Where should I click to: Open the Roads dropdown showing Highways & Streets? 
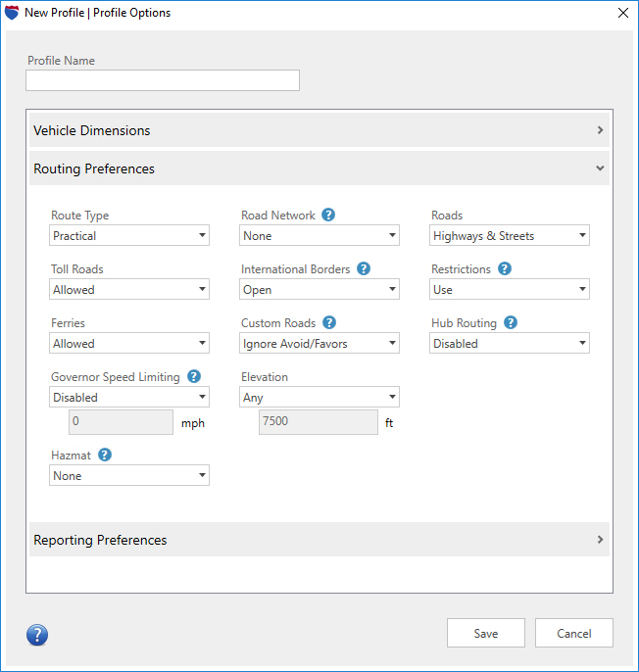(x=510, y=236)
